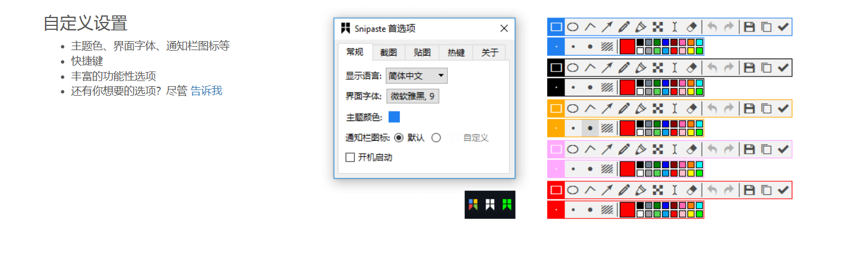868x255 pixels.
Task: Click the multicolor Snipaste tray icon
Action: coord(473,205)
